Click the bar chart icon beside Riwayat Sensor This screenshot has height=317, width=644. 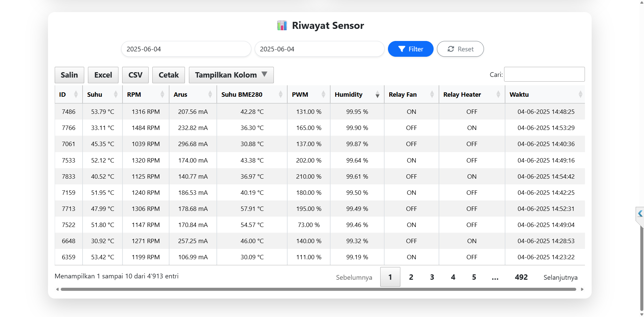[282, 25]
